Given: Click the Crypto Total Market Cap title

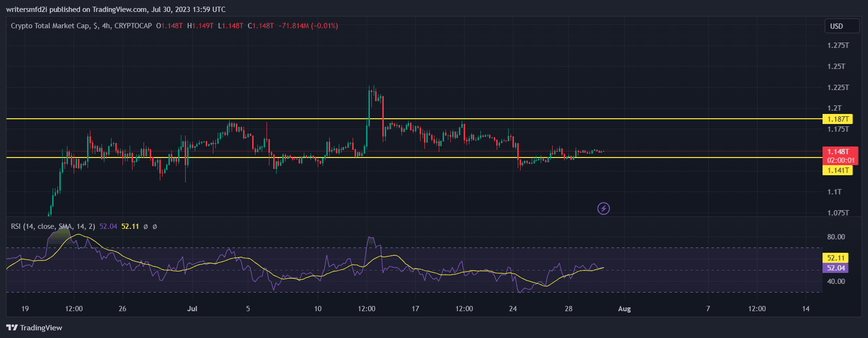Looking at the screenshot, I should (50, 26).
